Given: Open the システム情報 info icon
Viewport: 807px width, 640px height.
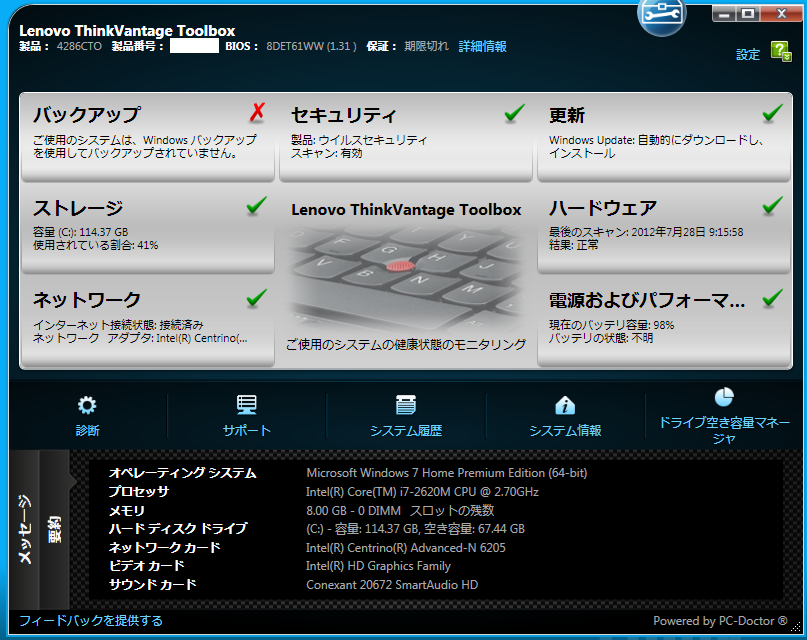Looking at the screenshot, I should [x=565, y=405].
